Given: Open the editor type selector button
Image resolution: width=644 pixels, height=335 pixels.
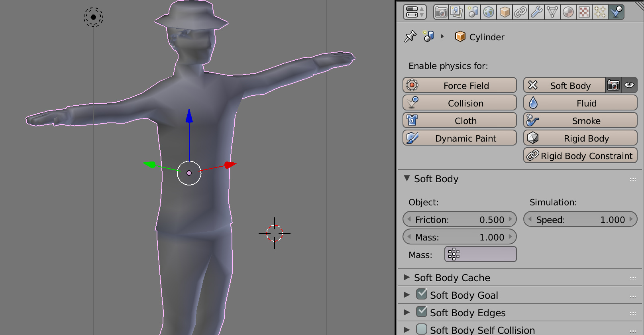Looking at the screenshot, I should coord(414,12).
